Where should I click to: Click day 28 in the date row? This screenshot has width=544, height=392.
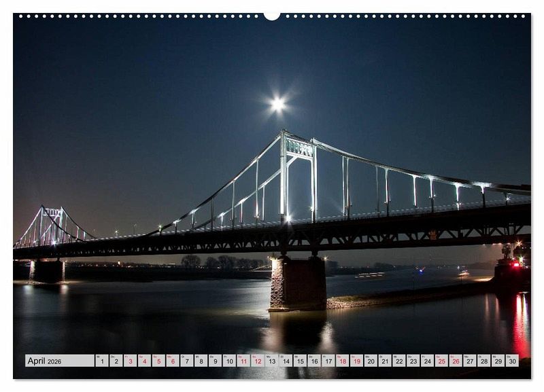point(483,361)
